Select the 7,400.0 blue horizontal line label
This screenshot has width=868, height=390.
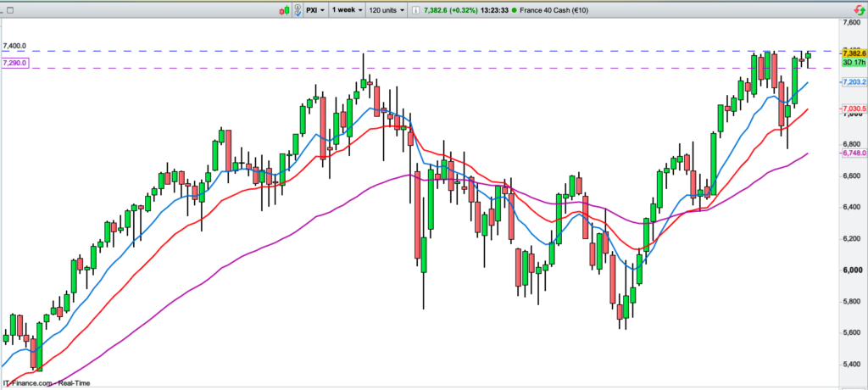click(x=15, y=46)
